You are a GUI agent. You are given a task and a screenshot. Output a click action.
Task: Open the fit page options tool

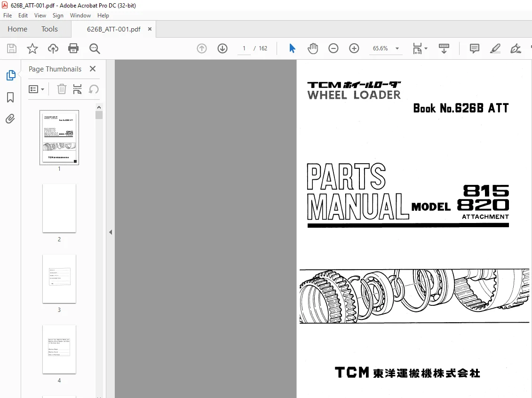tap(417, 48)
